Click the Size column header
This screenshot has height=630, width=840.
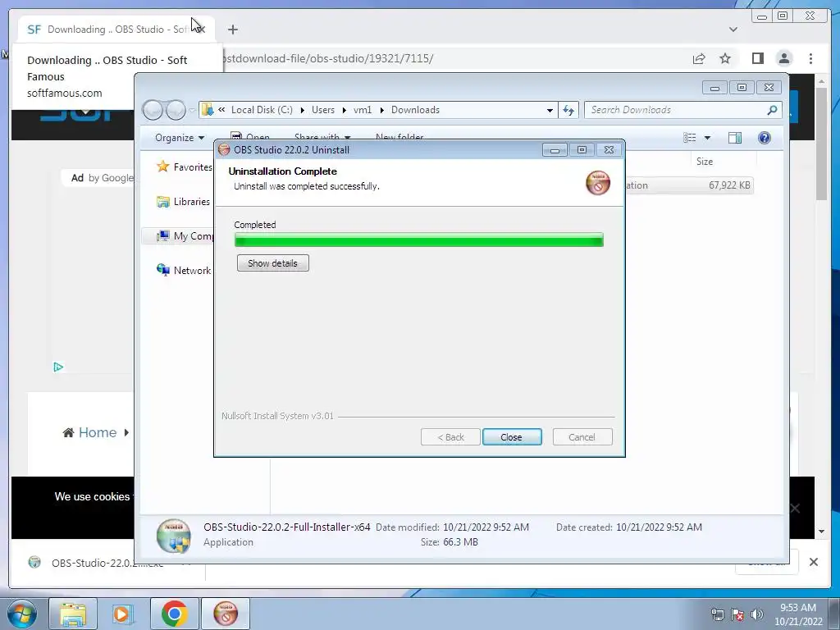coord(704,162)
